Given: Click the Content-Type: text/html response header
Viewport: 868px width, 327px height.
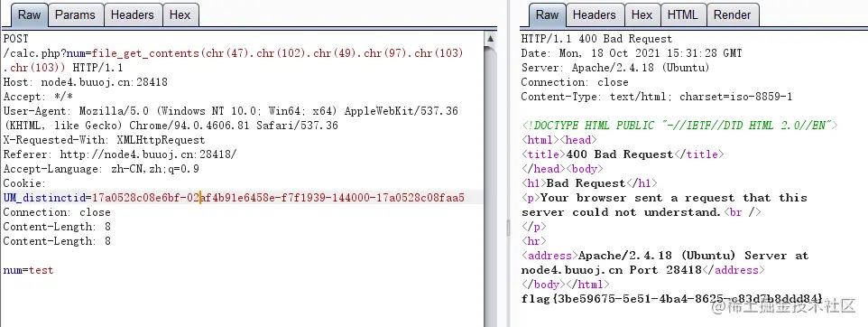Looking at the screenshot, I should [x=657, y=97].
